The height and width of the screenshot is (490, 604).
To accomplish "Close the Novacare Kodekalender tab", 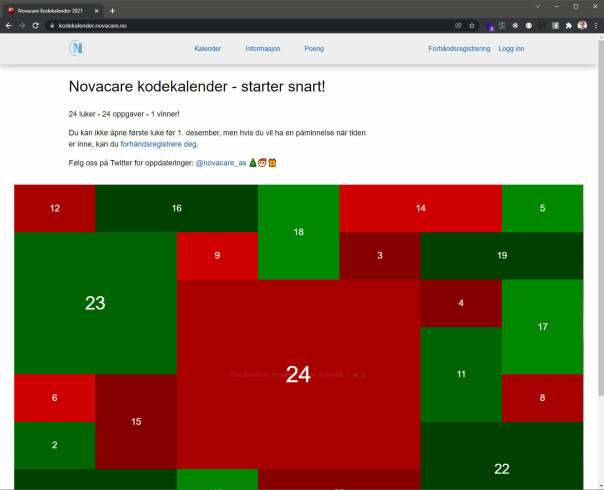I will (96, 11).
